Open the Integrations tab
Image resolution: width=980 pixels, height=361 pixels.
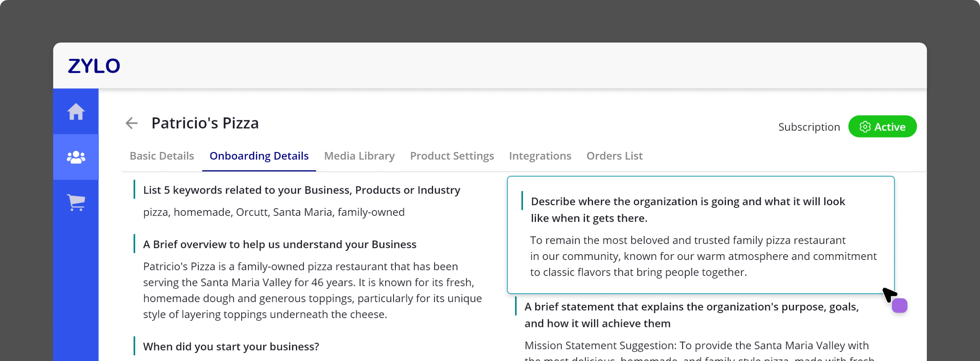pyautogui.click(x=540, y=156)
